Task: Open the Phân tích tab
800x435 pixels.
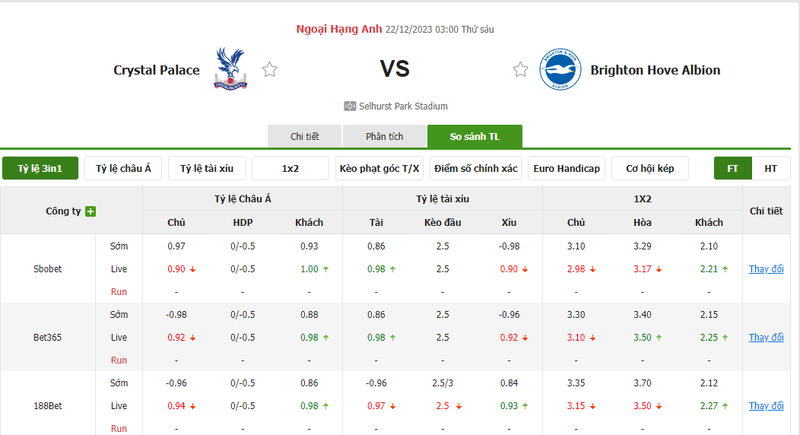Action: tap(384, 137)
